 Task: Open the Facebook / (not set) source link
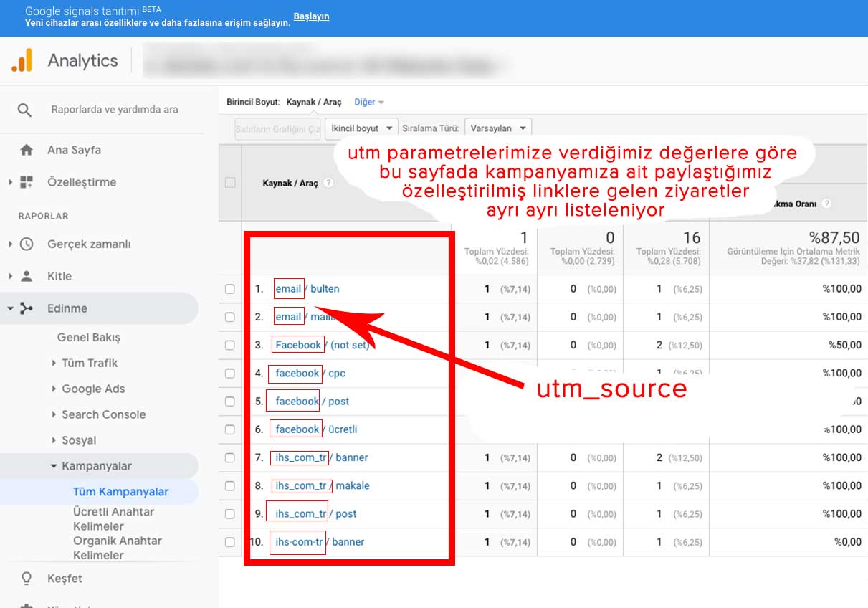click(322, 345)
